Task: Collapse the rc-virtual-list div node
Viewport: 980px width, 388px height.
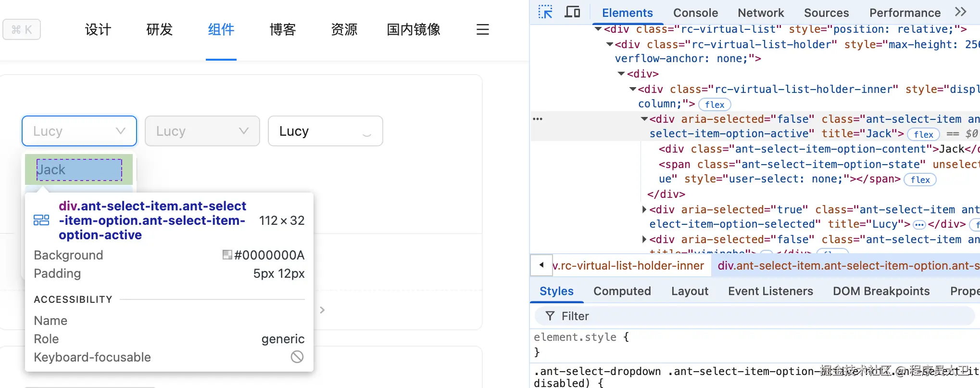Action: 598,29
